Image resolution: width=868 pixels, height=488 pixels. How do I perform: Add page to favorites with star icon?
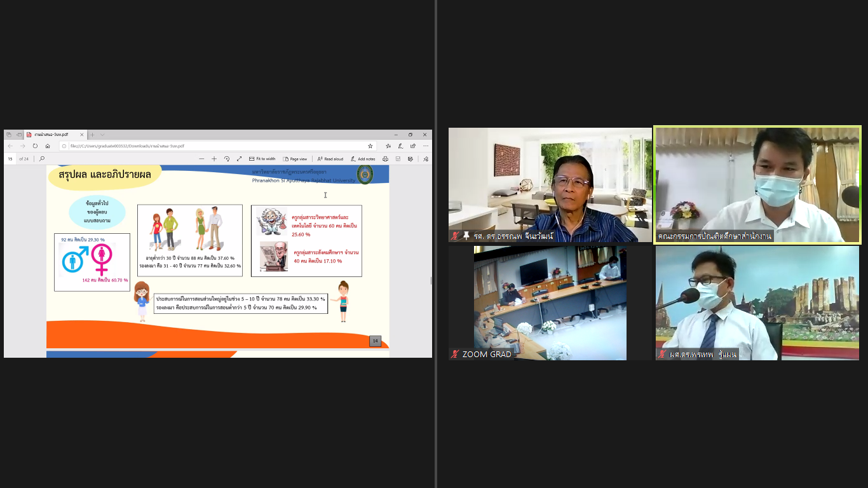370,146
